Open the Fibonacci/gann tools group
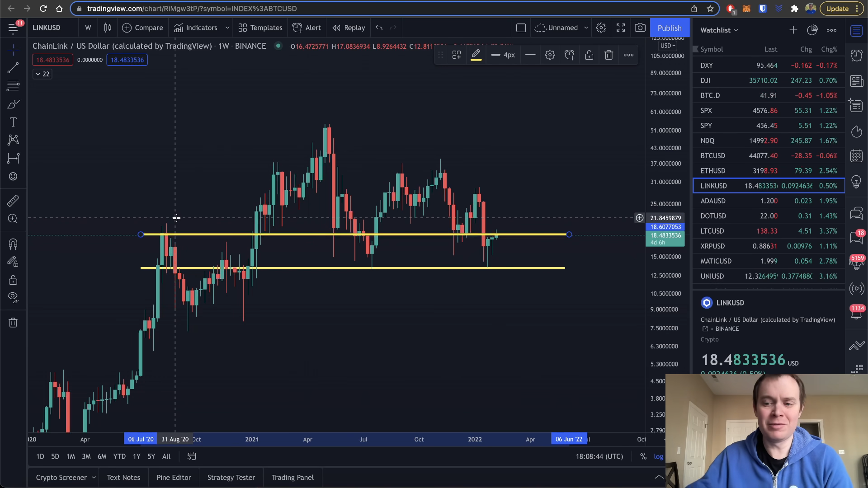868x488 pixels. pyautogui.click(x=13, y=86)
